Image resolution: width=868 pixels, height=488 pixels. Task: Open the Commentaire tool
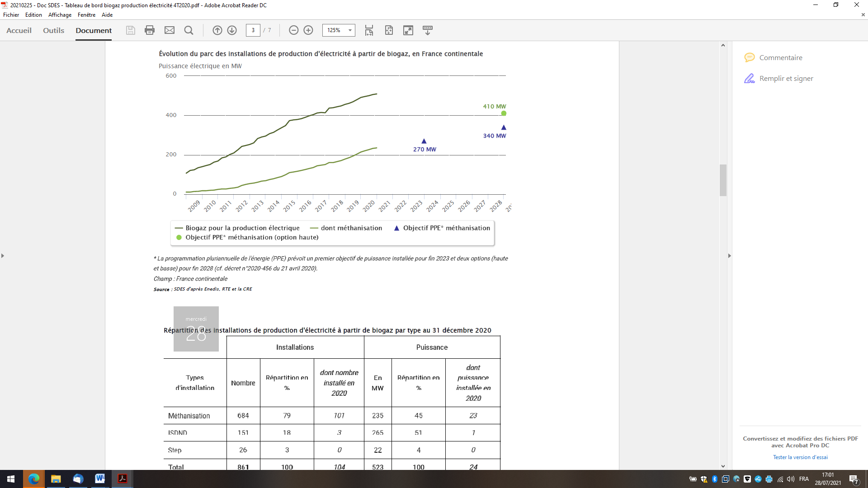pyautogui.click(x=780, y=58)
